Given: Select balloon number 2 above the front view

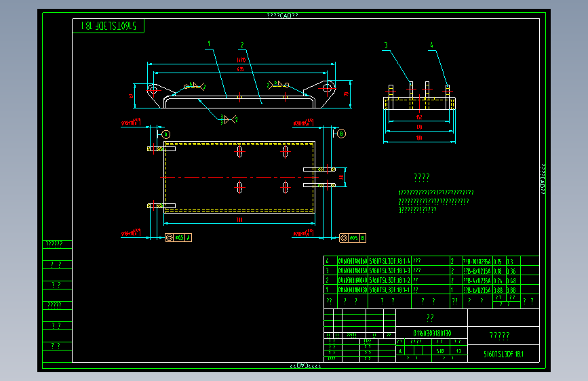Looking at the screenshot, I should click(x=242, y=45).
